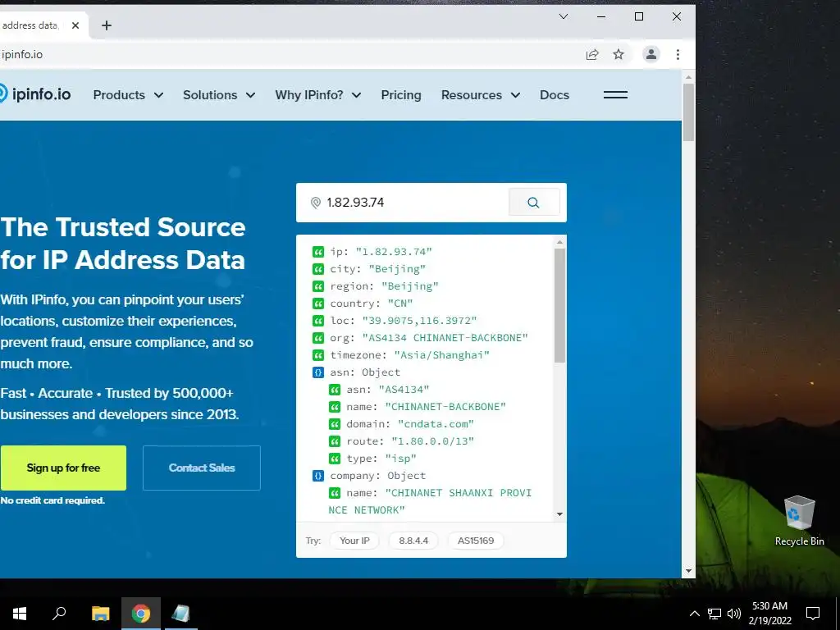The height and width of the screenshot is (630, 840).
Task: Click the string icon beside country field
Action: click(318, 304)
